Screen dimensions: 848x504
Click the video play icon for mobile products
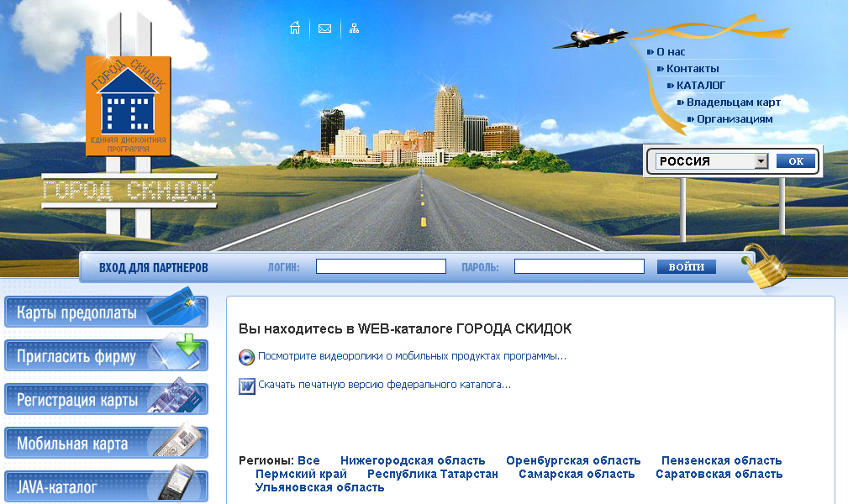pyautogui.click(x=245, y=357)
